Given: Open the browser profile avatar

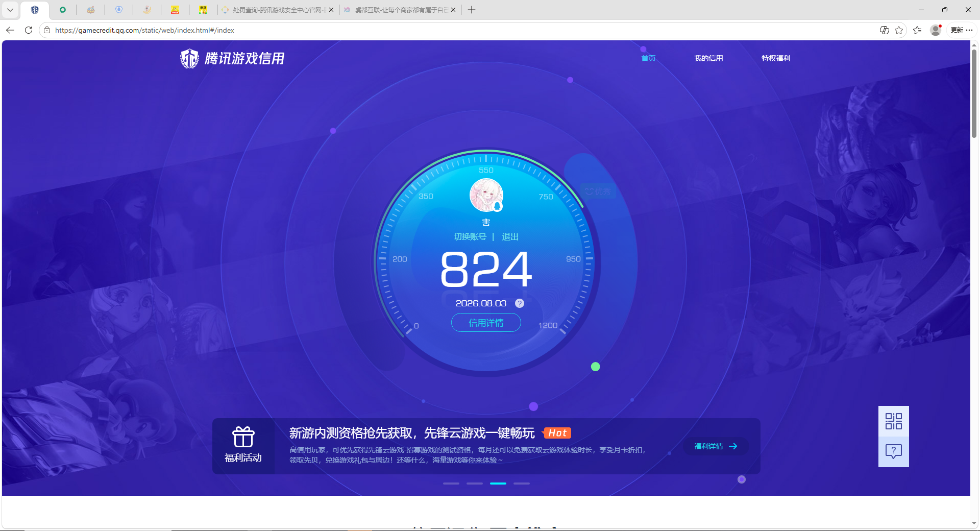Looking at the screenshot, I should tap(936, 30).
